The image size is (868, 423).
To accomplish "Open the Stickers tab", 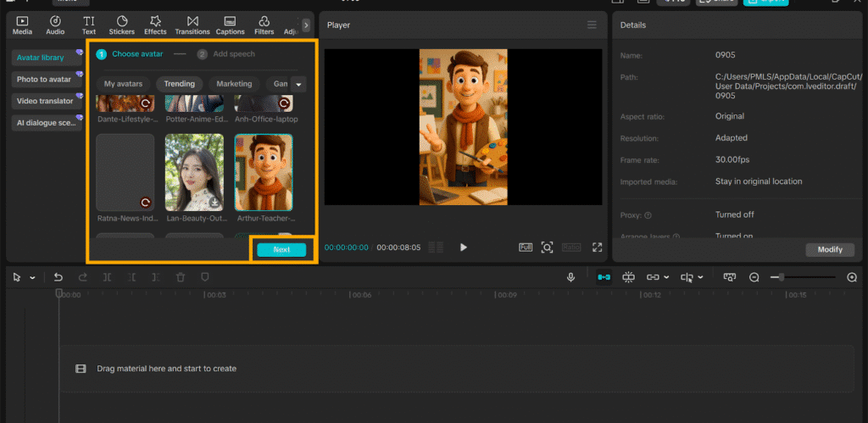I will click(x=122, y=25).
